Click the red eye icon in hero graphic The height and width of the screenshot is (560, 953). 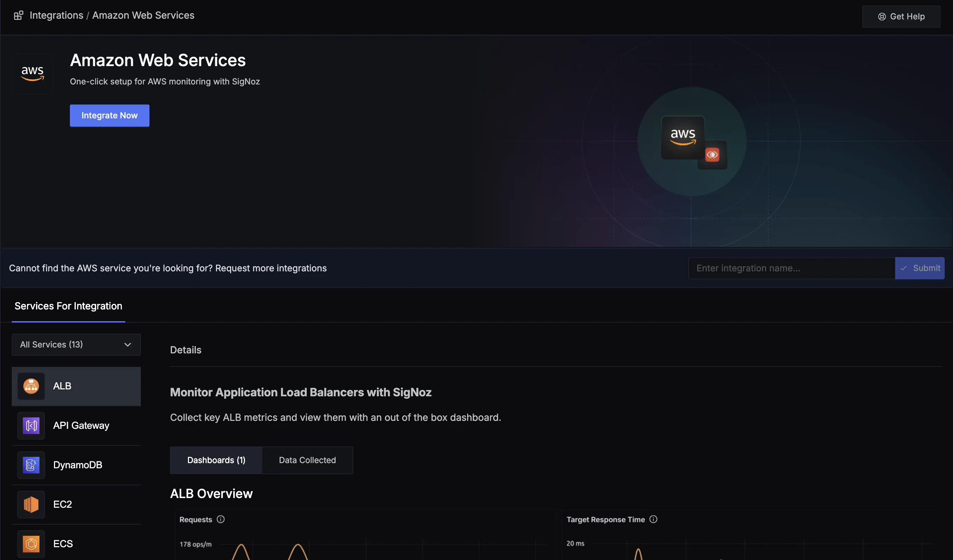click(712, 155)
